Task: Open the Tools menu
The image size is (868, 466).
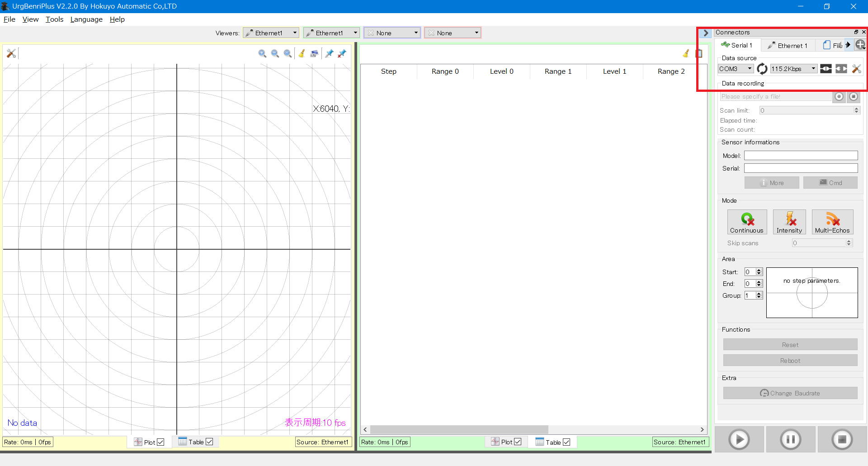Action: pyautogui.click(x=54, y=19)
